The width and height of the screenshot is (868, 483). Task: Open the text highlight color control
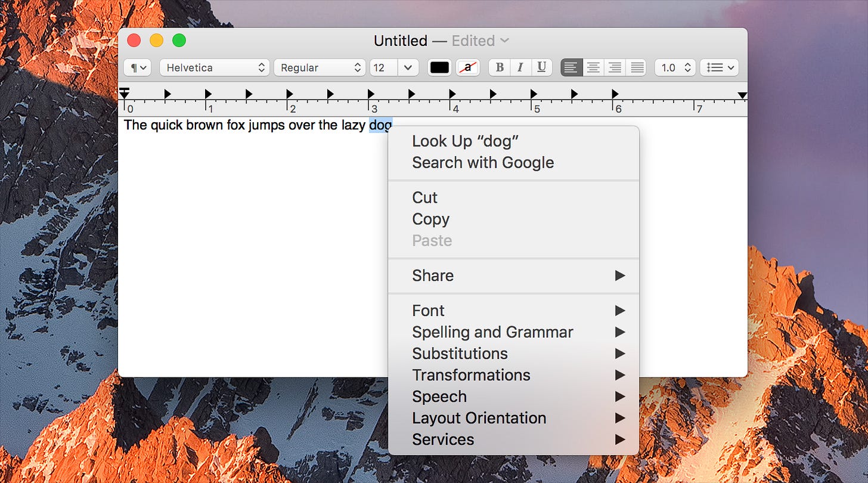pyautogui.click(x=468, y=67)
